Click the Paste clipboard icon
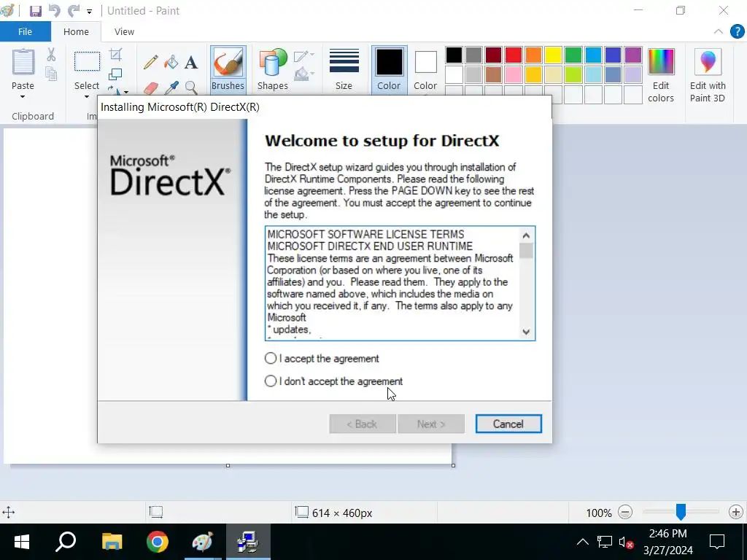The width and height of the screenshot is (747, 560). [23, 63]
